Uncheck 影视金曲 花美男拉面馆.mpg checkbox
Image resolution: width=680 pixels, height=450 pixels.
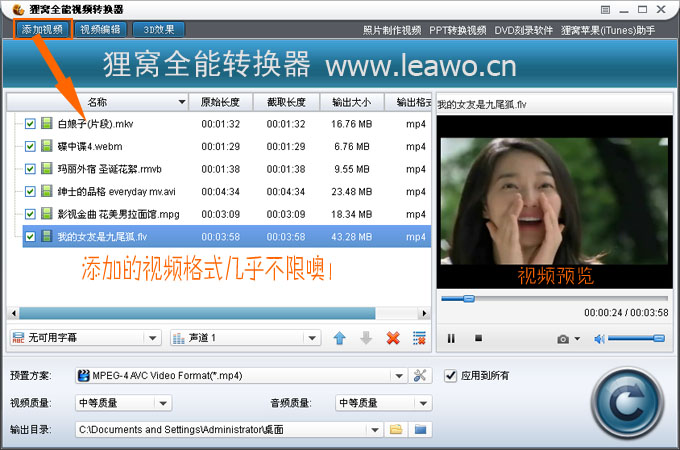[x=30, y=214]
